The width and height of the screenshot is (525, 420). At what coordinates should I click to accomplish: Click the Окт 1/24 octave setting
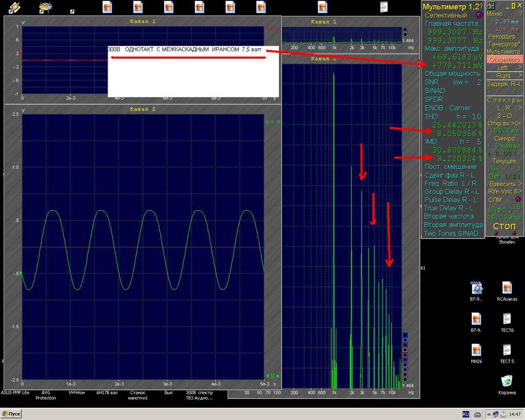point(504,176)
